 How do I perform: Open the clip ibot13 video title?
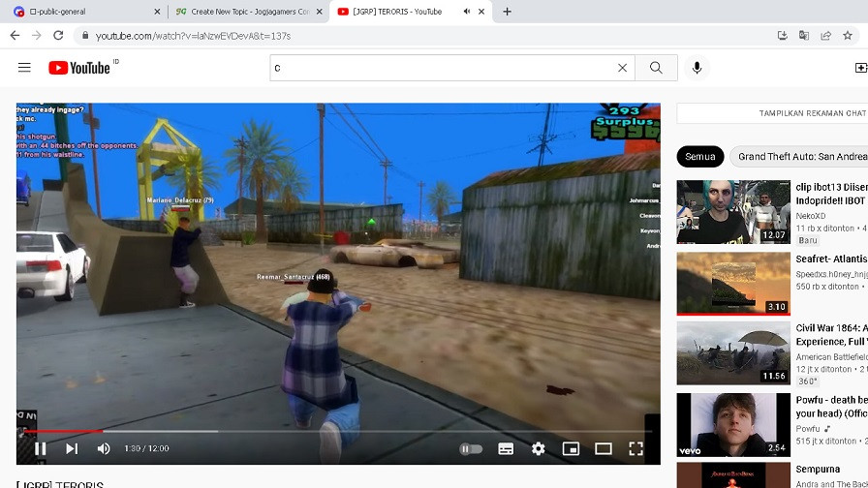coord(831,194)
